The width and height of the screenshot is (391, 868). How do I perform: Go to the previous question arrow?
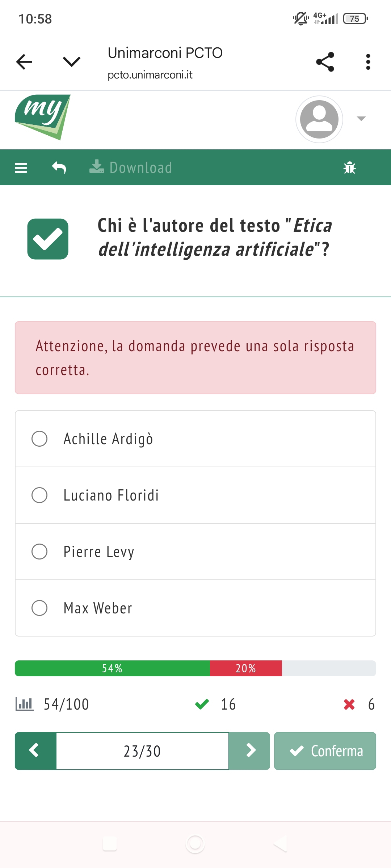click(x=35, y=751)
